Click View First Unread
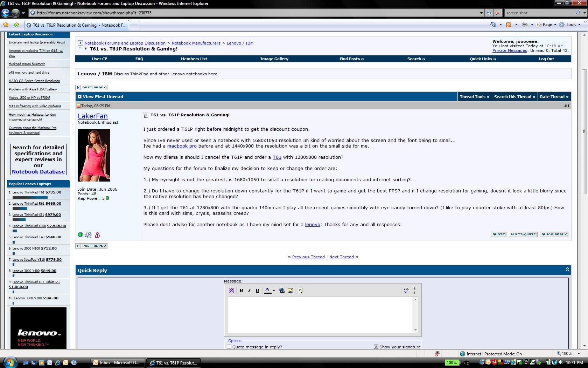The height and width of the screenshot is (368, 588). tap(103, 97)
